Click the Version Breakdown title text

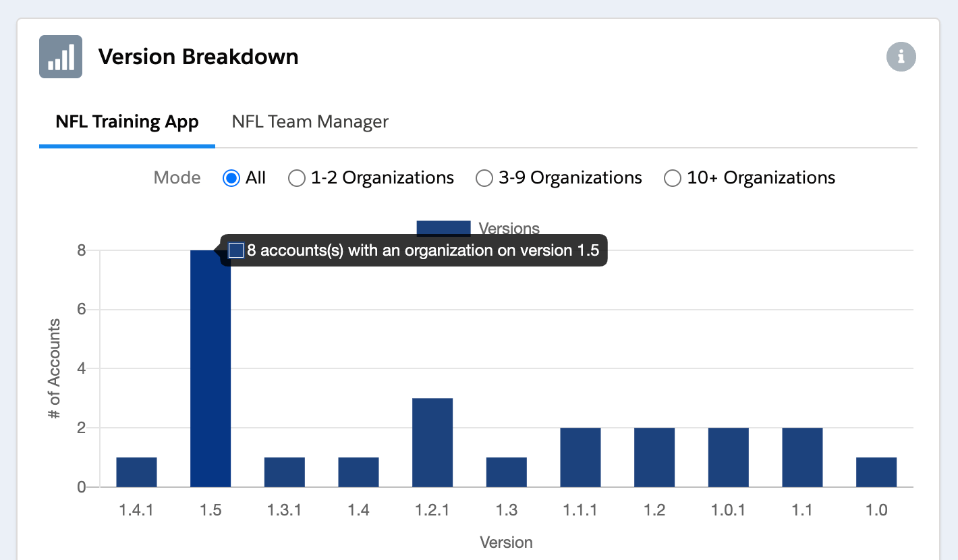coord(198,57)
